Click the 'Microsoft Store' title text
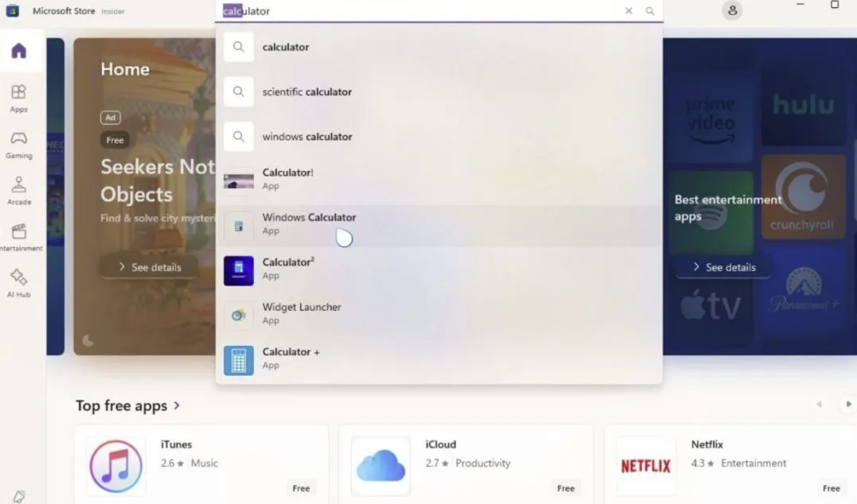 [64, 11]
